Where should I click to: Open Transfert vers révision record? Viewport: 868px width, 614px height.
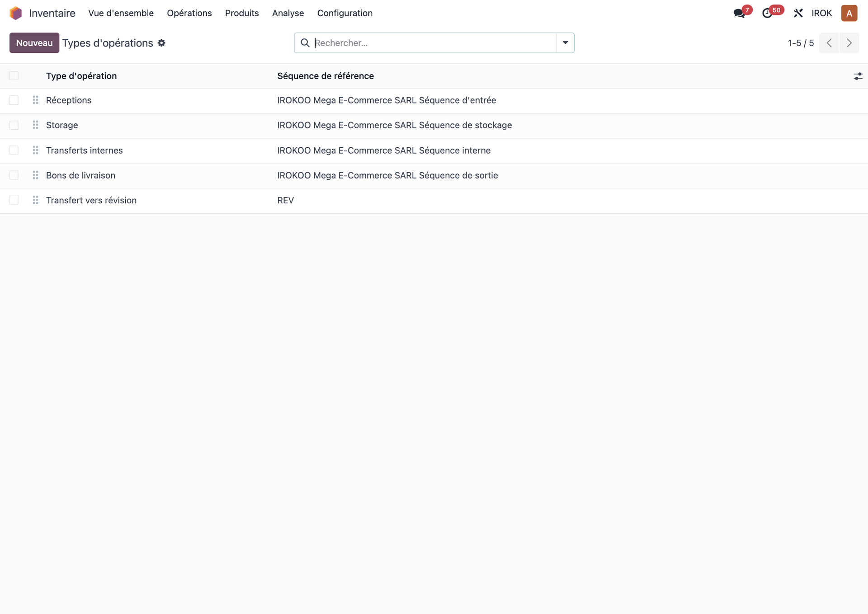pos(91,200)
